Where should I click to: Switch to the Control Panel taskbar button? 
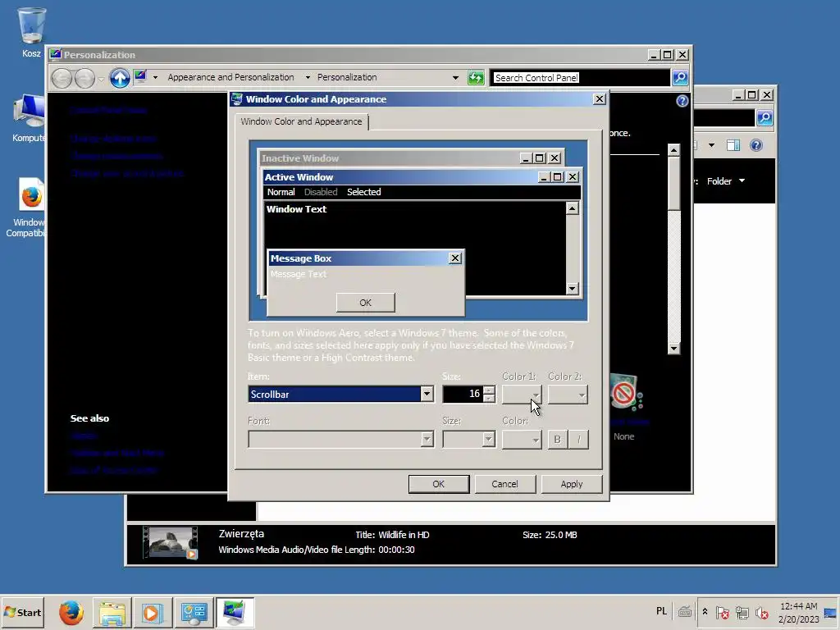194,612
